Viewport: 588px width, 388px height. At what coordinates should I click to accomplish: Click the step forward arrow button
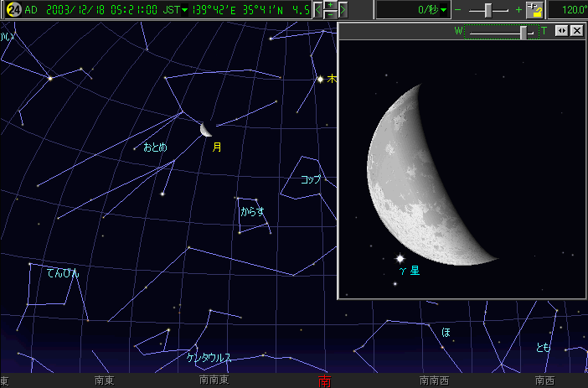pos(343,9)
